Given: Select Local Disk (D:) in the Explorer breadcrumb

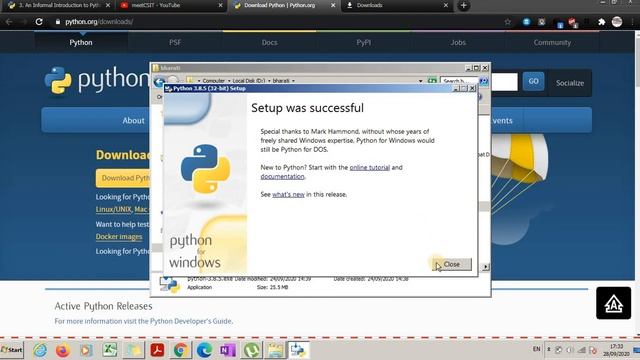Looking at the screenshot, I should [249, 81].
